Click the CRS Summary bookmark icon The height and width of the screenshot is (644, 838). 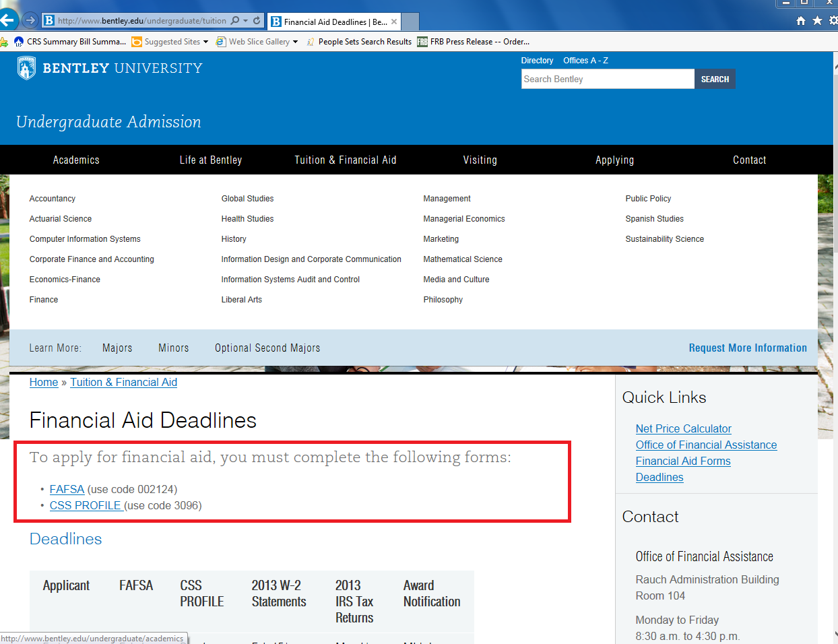coord(19,42)
